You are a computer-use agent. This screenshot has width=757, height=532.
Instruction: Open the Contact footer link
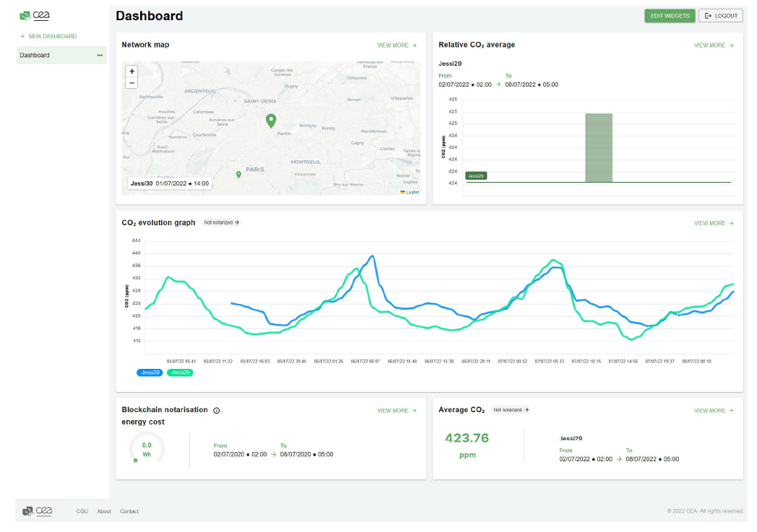click(x=129, y=511)
